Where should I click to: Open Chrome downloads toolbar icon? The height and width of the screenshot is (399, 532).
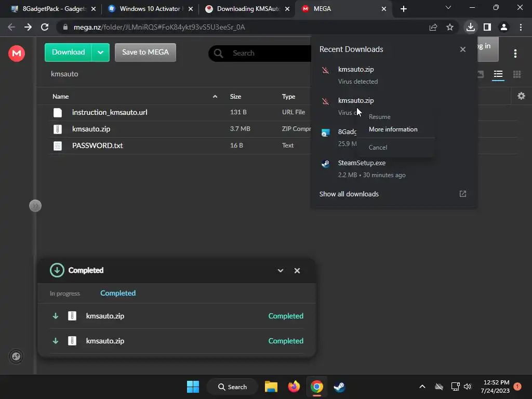click(470, 27)
